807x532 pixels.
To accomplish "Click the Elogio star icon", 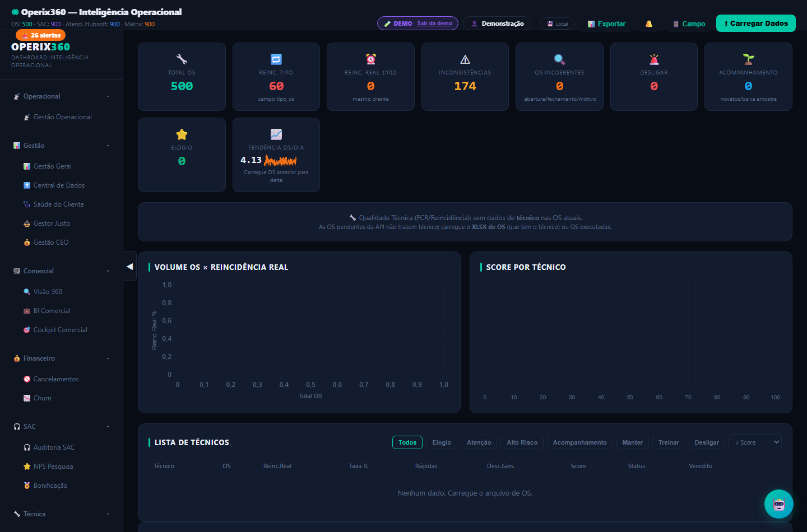I will tap(182, 134).
